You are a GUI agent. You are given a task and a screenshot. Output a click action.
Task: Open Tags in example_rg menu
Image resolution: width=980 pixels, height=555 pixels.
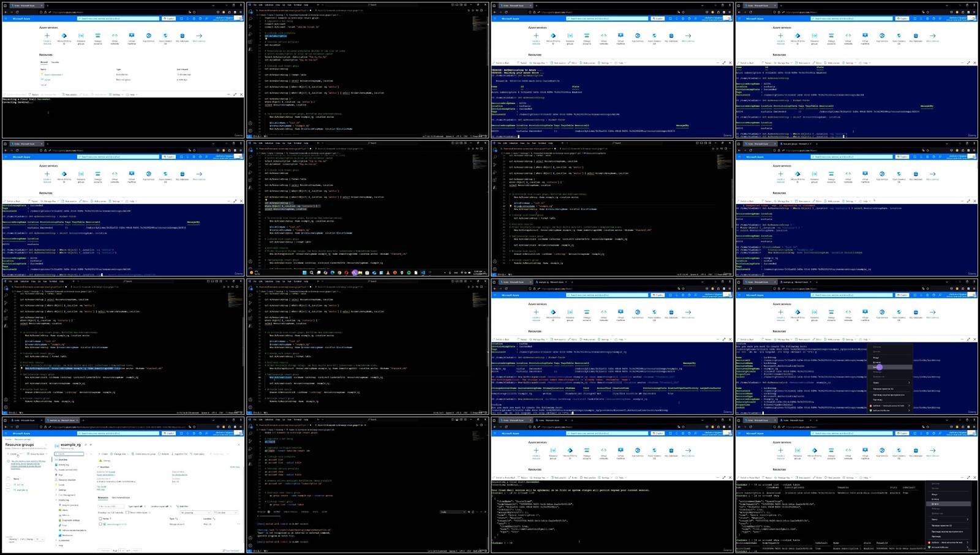[59, 475]
